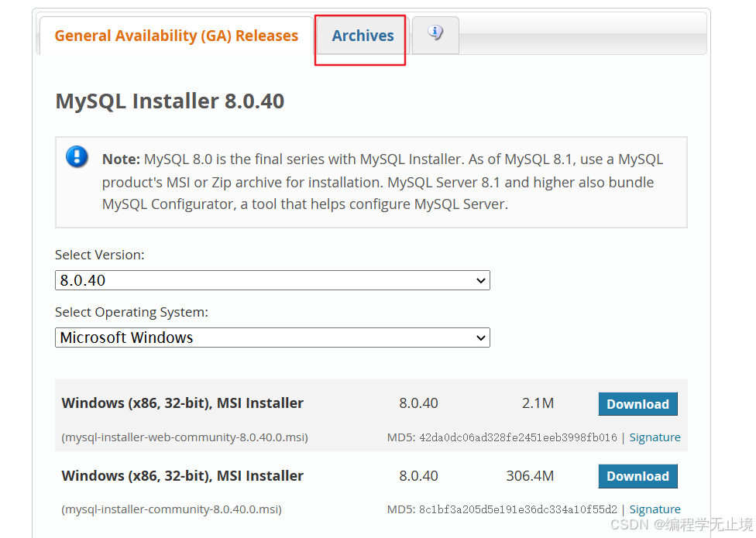Click the MySQL Installer 8.0.40 heading
The width and height of the screenshot is (756, 538).
pyautogui.click(x=170, y=101)
